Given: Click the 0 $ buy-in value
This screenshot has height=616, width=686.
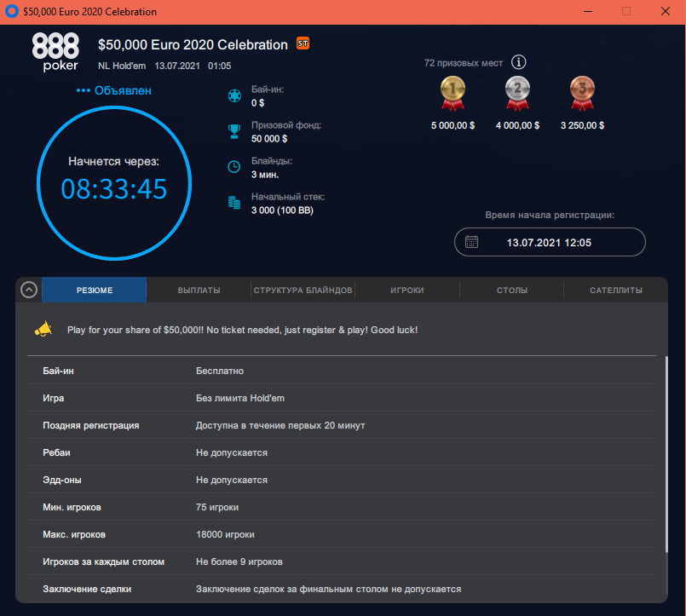Looking at the screenshot, I should click(x=257, y=103).
